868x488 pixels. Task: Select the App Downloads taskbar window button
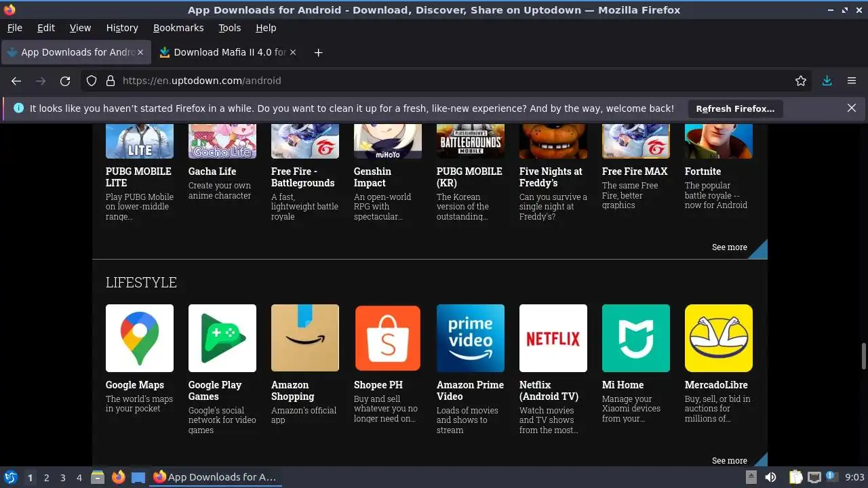tap(215, 477)
